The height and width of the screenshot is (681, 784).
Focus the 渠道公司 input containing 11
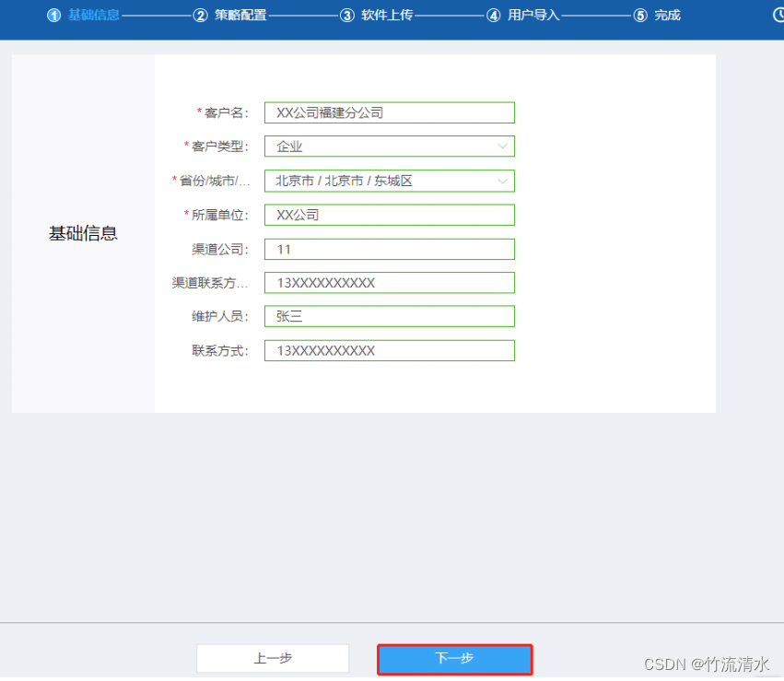click(390, 249)
